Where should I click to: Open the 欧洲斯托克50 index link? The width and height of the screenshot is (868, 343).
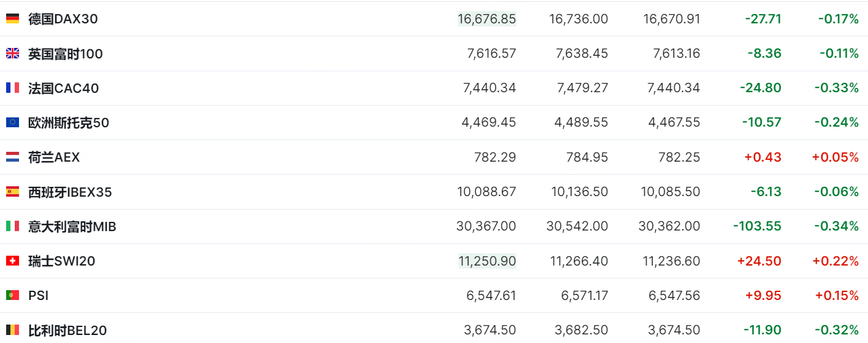(69, 122)
